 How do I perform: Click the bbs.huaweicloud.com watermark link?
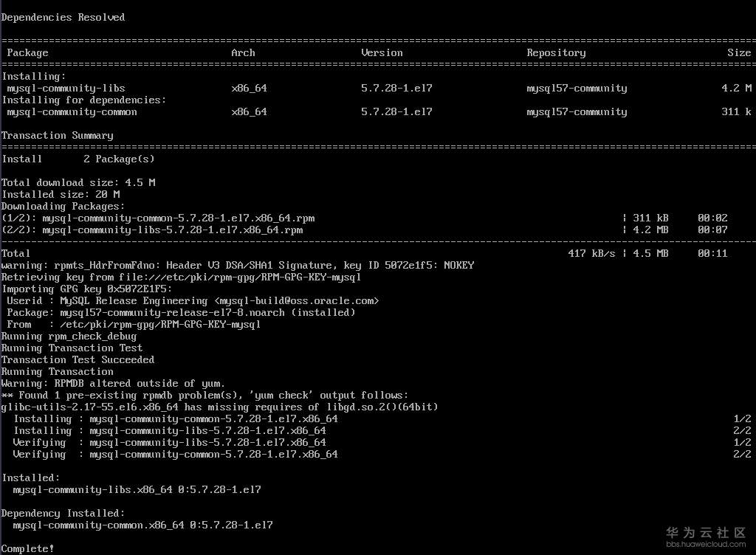[x=705, y=545]
